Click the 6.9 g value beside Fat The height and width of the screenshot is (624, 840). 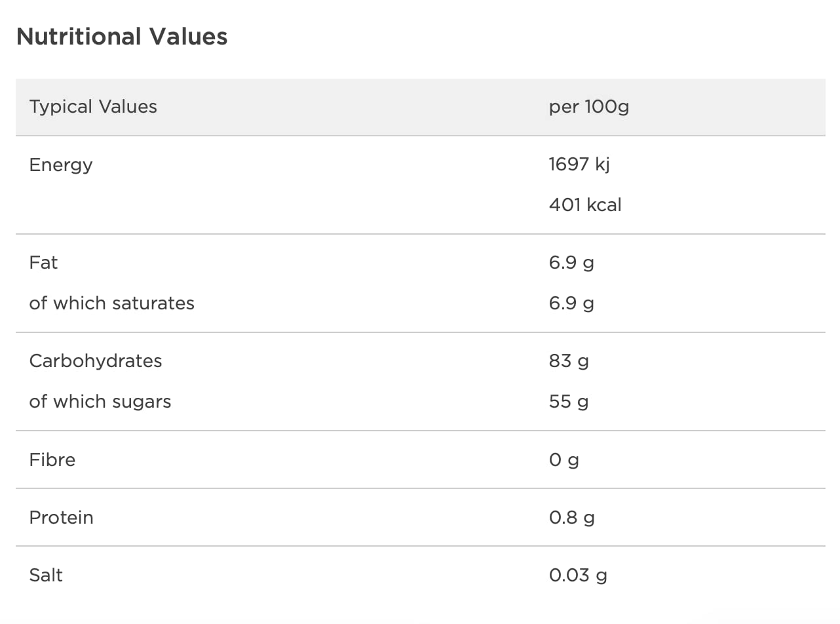(x=571, y=263)
